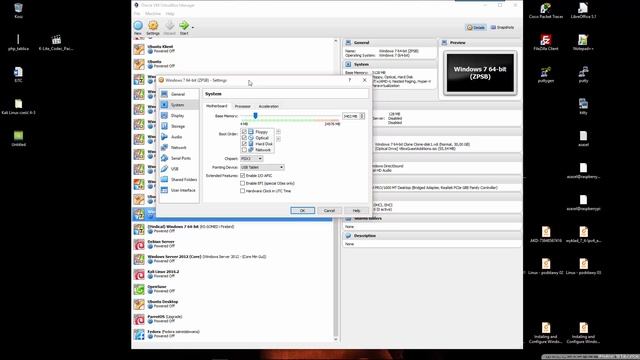Image resolution: width=640 pixels, height=360 pixels.
Task: Select puttygen desktop icon
Action: 546,75
